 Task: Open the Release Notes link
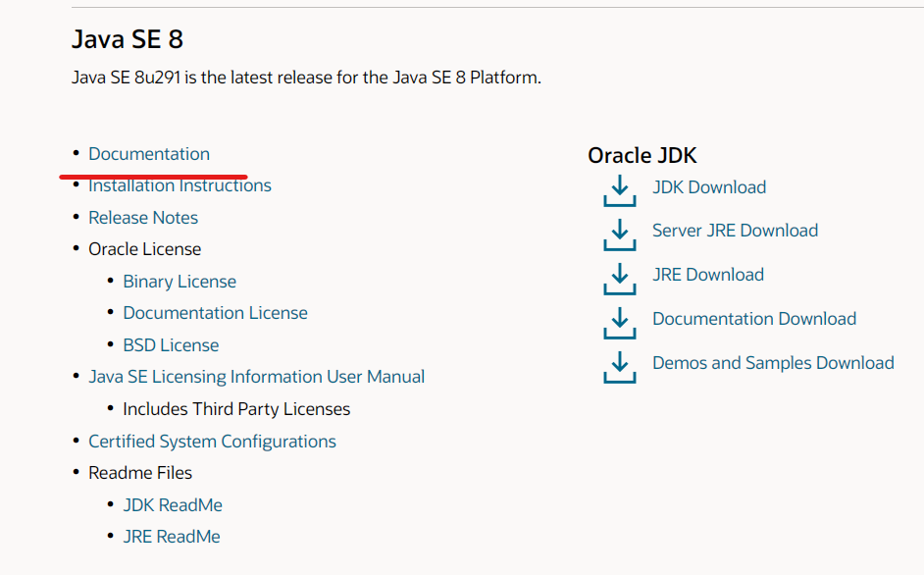pyautogui.click(x=143, y=218)
